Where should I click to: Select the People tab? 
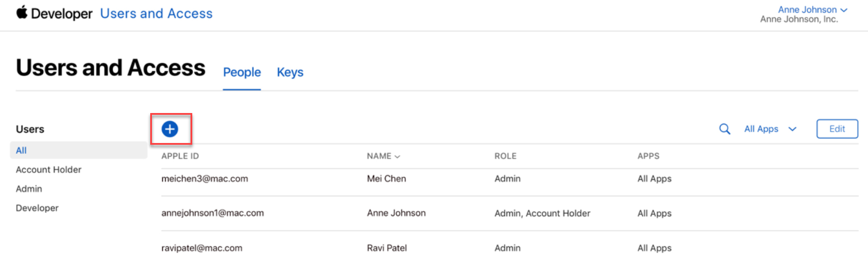pos(242,73)
